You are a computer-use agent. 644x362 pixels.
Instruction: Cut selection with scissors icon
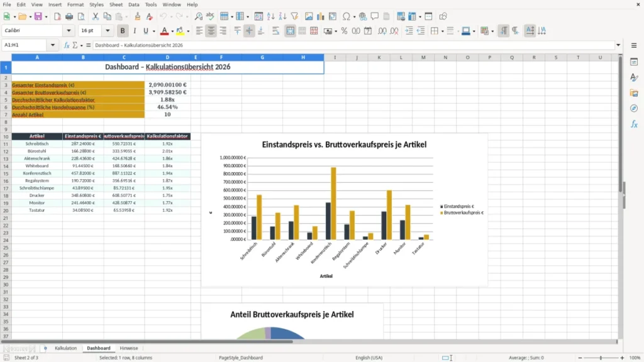96,16
